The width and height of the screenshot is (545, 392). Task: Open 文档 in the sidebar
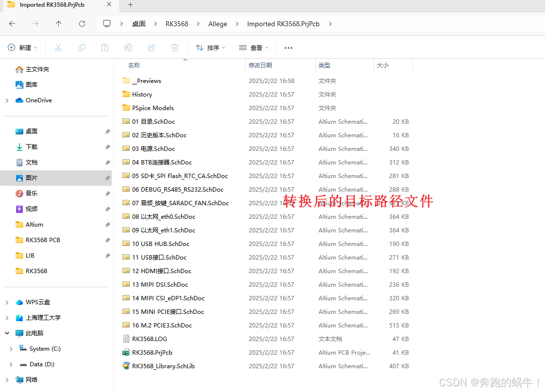[x=27, y=163]
